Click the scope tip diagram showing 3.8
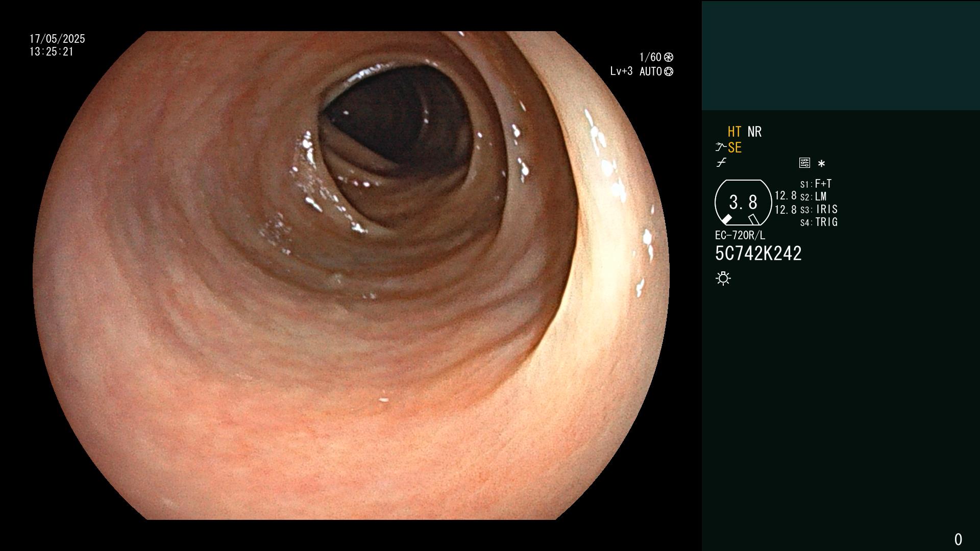 (743, 202)
